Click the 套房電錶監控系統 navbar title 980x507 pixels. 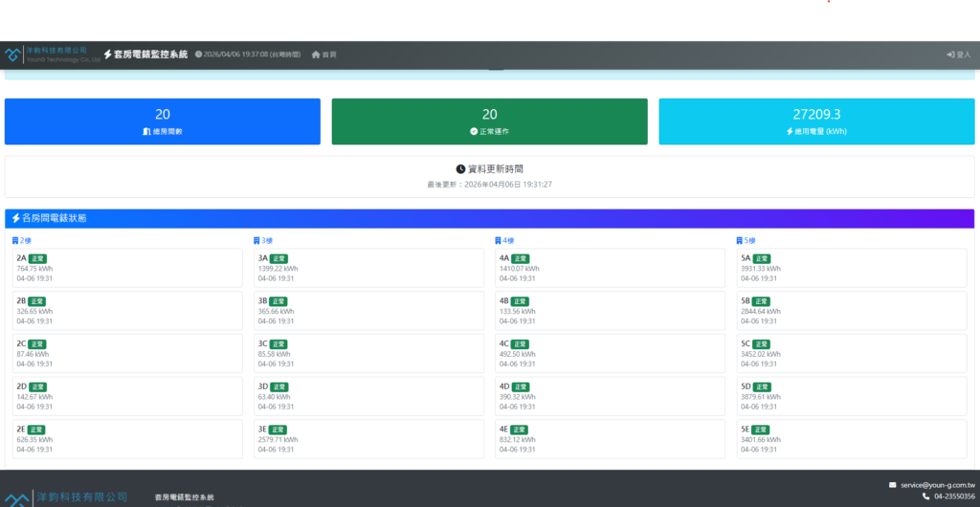coord(150,55)
